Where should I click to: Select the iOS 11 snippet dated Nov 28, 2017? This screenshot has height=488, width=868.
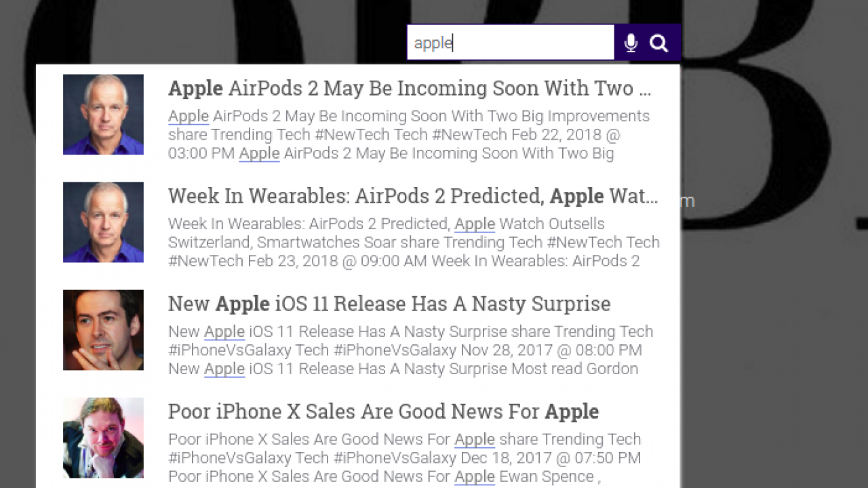[x=411, y=350]
